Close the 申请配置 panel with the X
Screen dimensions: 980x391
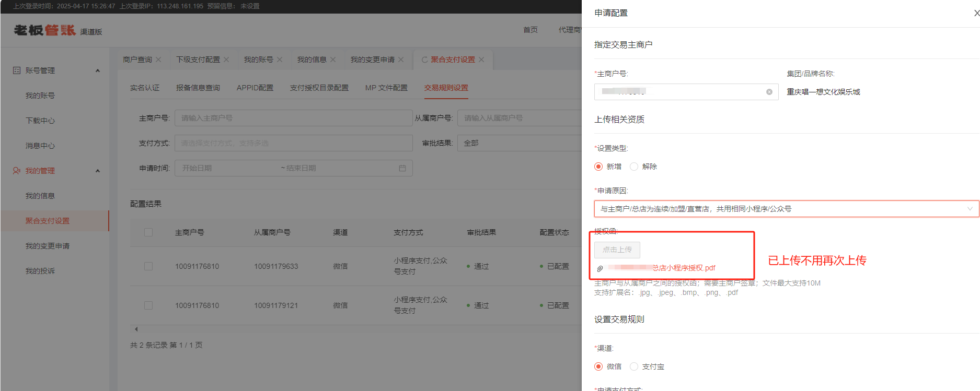coord(976,13)
